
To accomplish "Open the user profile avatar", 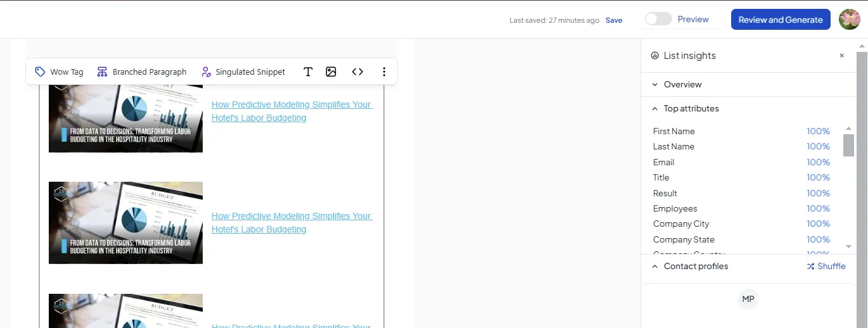I will coord(850,19).
